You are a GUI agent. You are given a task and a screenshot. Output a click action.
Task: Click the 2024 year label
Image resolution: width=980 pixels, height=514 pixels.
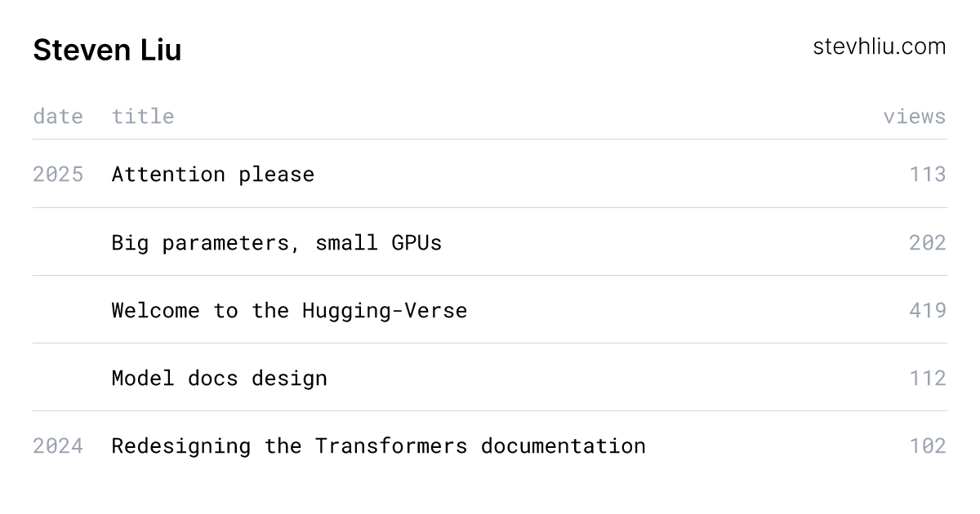pyautogui.click(x=58, y=445)
